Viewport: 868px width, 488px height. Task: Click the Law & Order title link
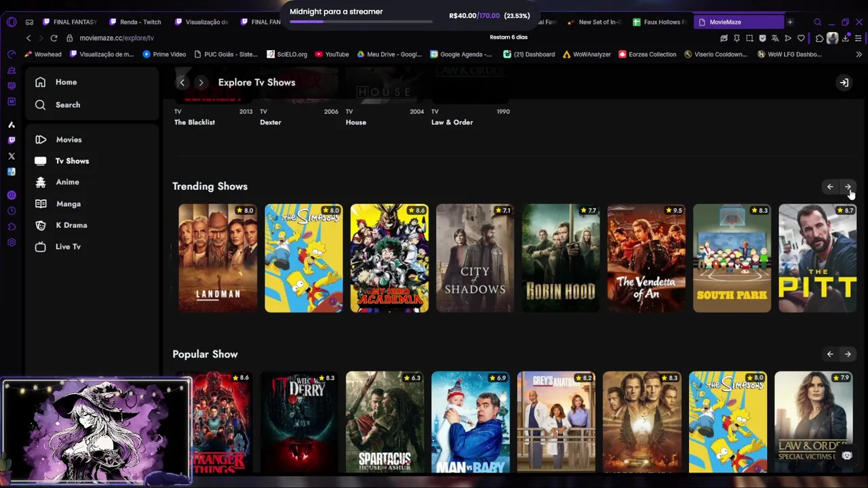point(452,123)
